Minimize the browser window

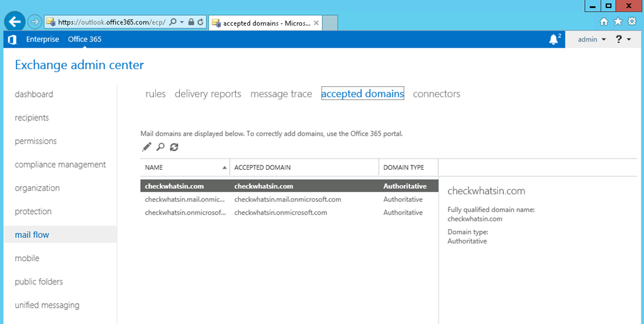592,6
